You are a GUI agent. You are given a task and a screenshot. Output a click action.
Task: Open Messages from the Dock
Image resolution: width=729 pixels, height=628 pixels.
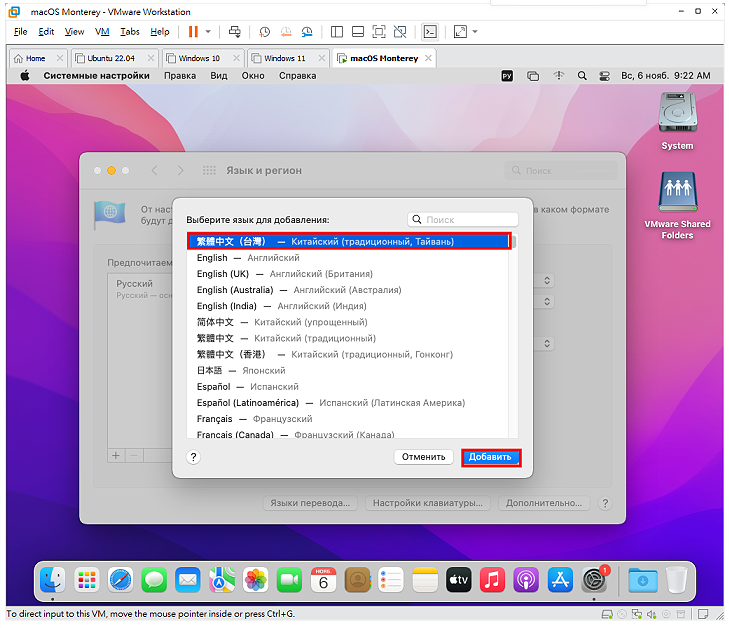tap(154, 579)
